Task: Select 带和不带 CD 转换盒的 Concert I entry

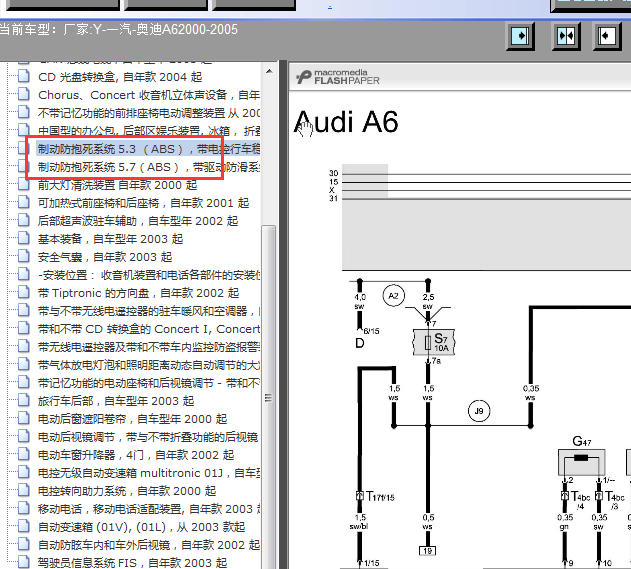Action: [x=148, y=329]
